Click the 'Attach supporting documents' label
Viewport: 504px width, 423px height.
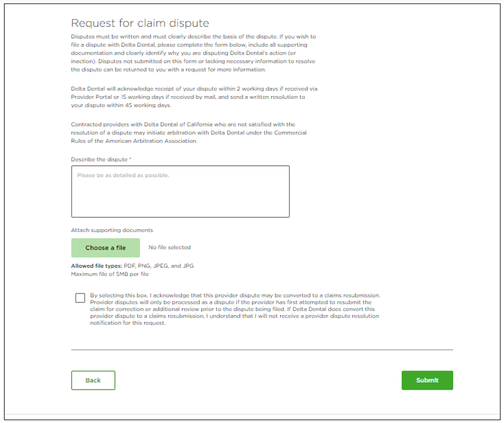point(112,230)
